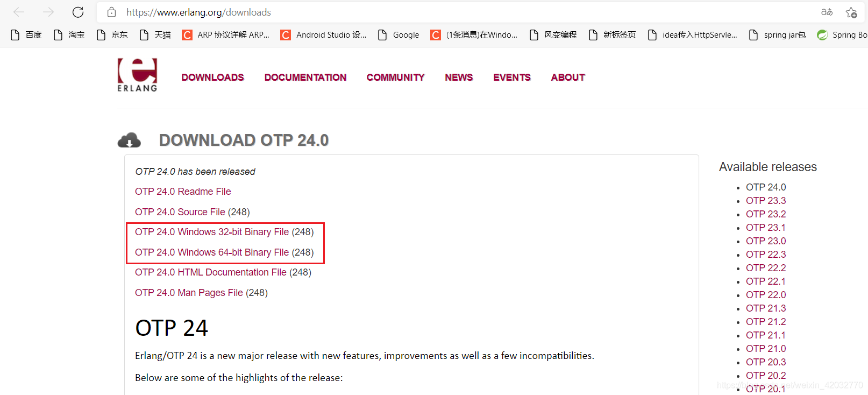Select the OTP 21.0 release
The height and width of the screenshot is (395, 868).
point(766,349)
